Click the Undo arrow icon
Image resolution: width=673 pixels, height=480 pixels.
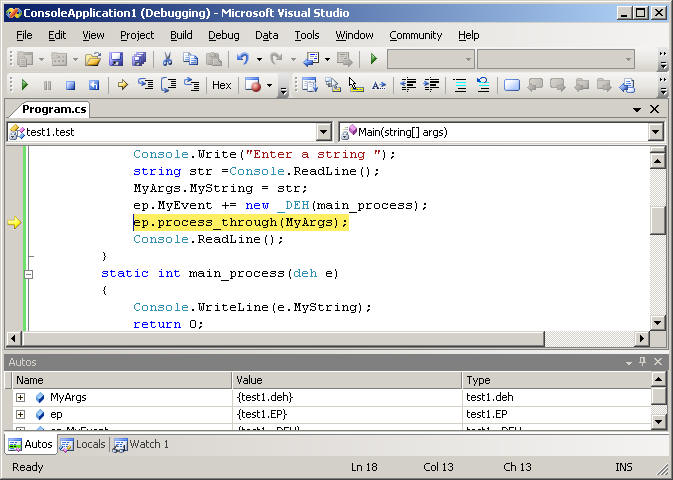point(242,60)
